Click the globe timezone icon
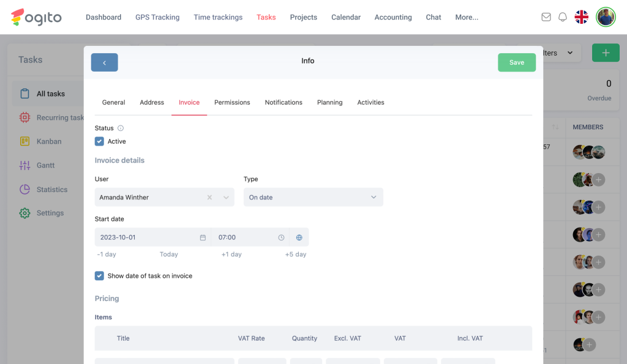627x364 pixels. (299, 237)
